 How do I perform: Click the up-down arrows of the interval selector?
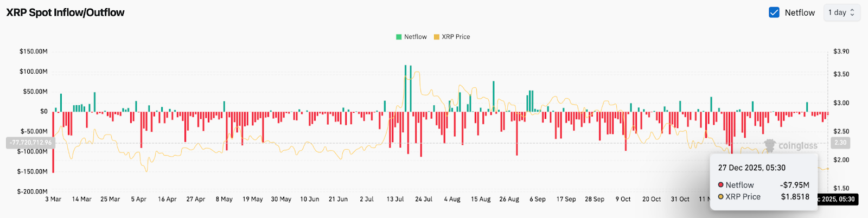852,12
